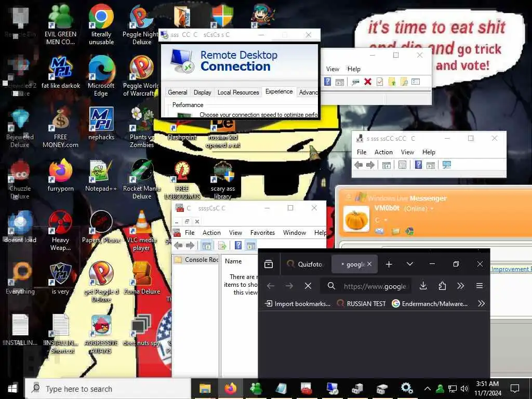Viewport: 532px width, 399px height.
Task: Click the red X delete icon in the toolbar
Action: tap(368, 82)
